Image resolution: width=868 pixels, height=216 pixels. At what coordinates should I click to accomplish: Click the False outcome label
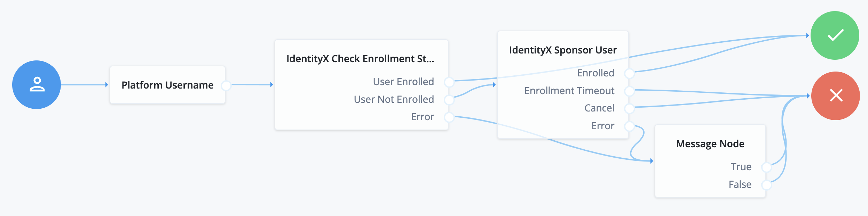click(x=740, y=184)
